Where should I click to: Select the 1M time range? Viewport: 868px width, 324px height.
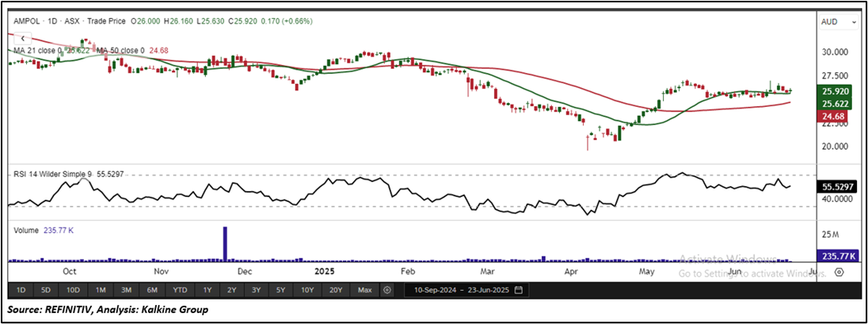pyautogui.click(x=101, y=290)
